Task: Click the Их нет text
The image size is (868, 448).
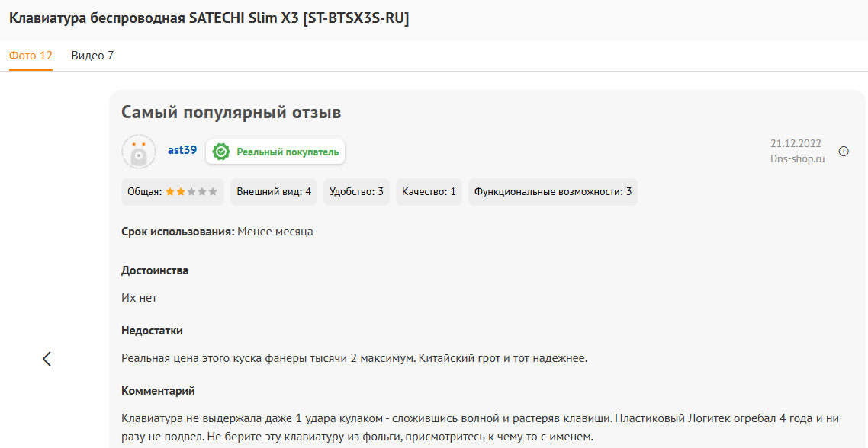Action: tap(139, 298)
